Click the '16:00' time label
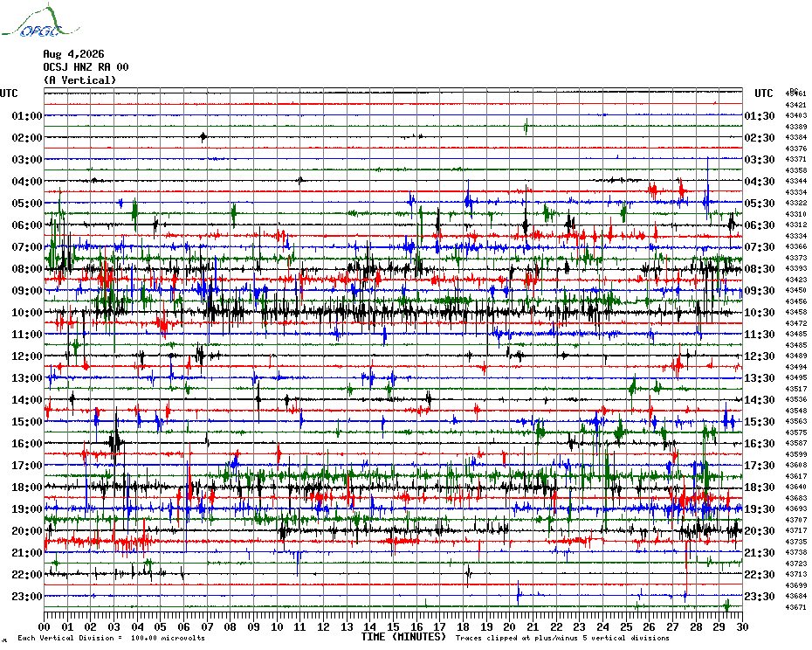This screenshot has width=812, height=650. pos(27,444)
